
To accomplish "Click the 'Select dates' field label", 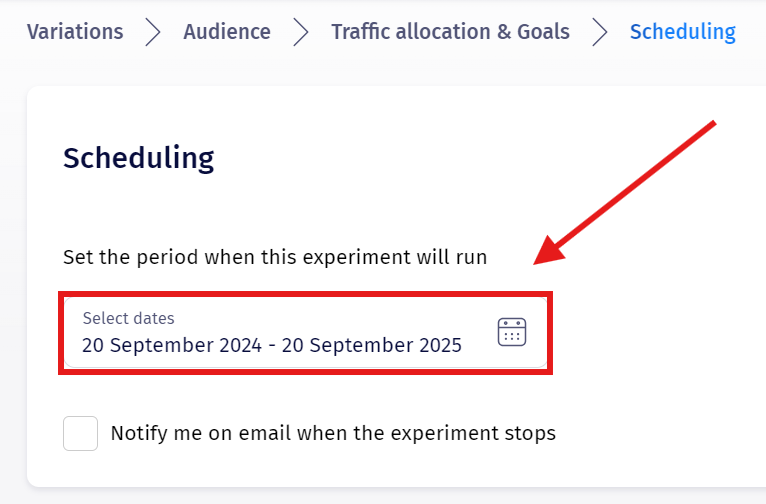I will (128, 319).
